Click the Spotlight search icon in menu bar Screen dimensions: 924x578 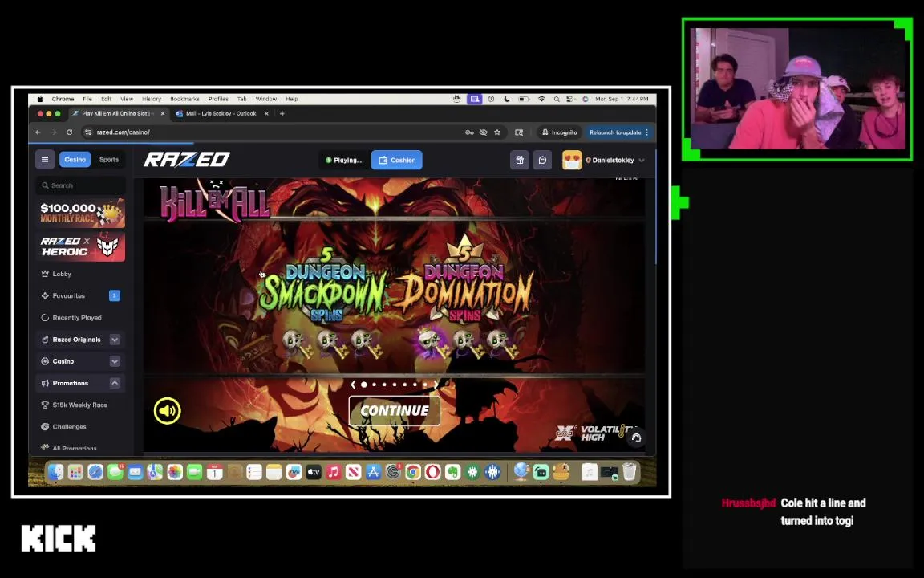557,99
